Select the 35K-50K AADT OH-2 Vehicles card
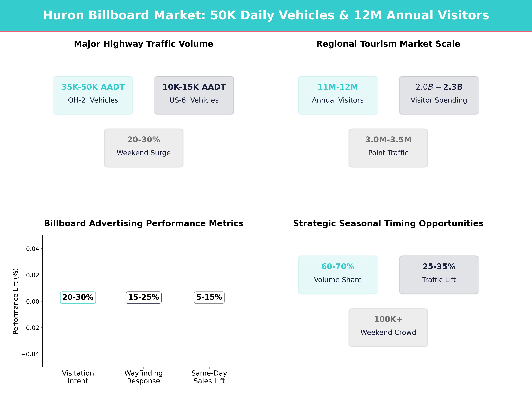The image size is (532, 399). point(93,95)
